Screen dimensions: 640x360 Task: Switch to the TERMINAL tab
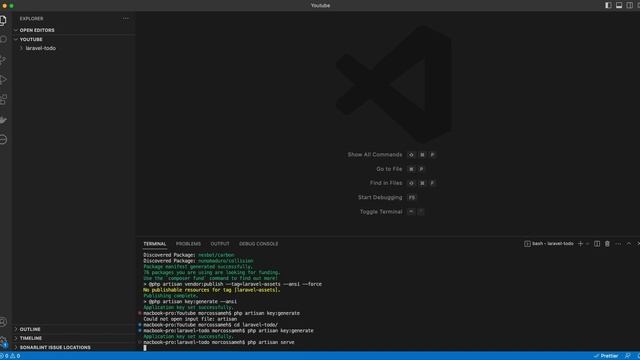pyautogui.click(x=155, y=244)
